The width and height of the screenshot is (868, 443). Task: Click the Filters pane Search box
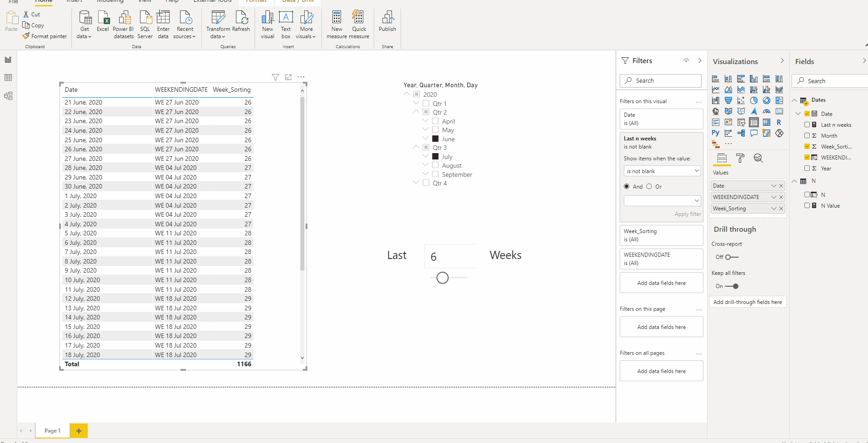coord(661,80)
